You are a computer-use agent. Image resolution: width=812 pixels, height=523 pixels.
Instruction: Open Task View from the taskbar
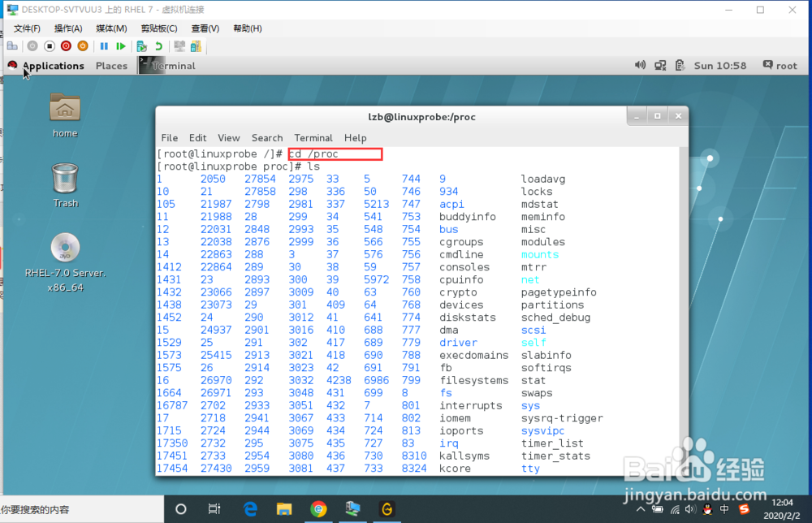click(x=214, y=509)
